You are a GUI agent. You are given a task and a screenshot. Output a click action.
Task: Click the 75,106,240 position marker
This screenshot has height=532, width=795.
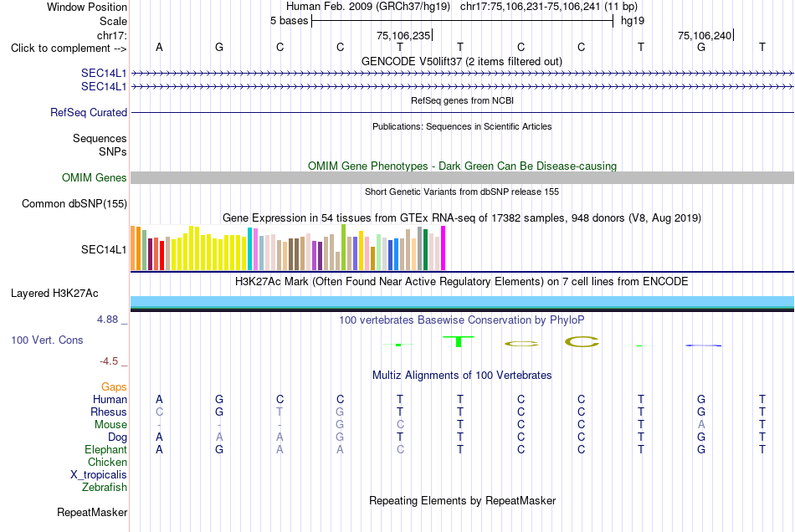tap(705, 35)
